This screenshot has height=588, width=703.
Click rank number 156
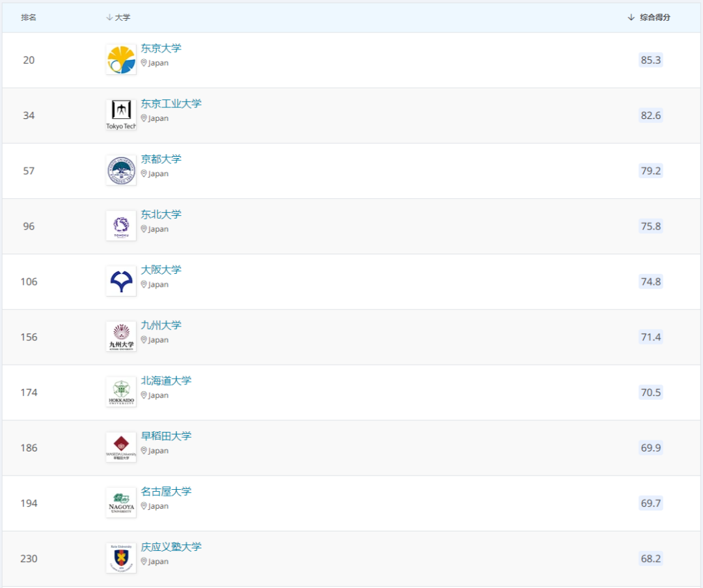[x=29, y=337]
